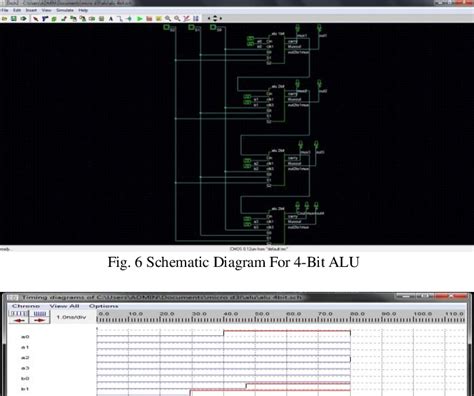Click the yellow Open file toolbar icon
Image resolution: width=474 pixels, height=396 pixels.
(x=5, y=19)
